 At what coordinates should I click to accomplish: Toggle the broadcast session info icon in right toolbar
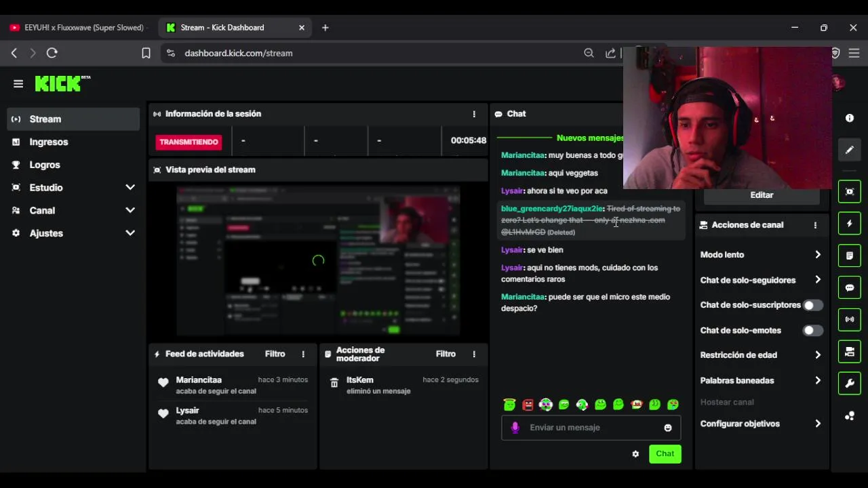pos(850,319)
